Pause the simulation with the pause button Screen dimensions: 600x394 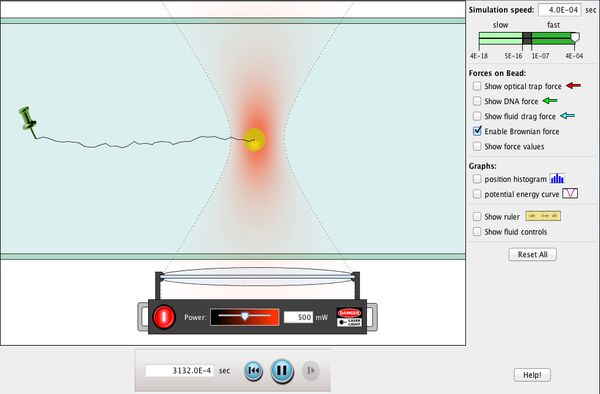click(282, 370)
